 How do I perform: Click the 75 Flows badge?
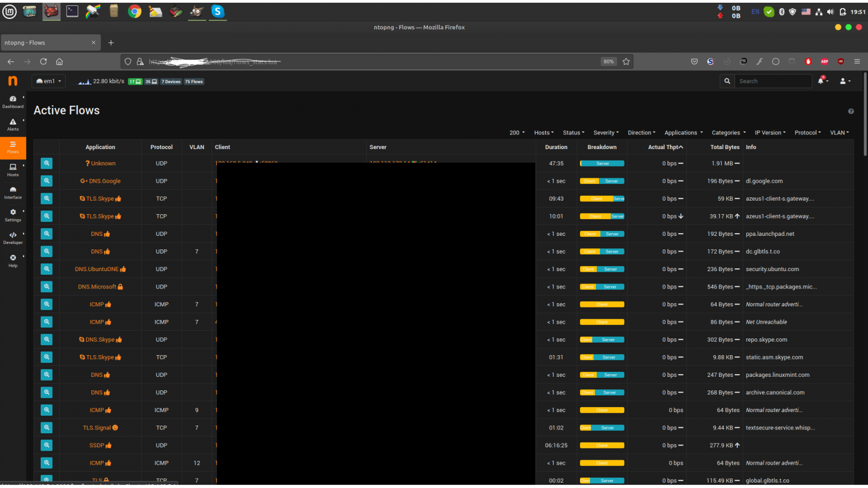[x=194, y=82]
